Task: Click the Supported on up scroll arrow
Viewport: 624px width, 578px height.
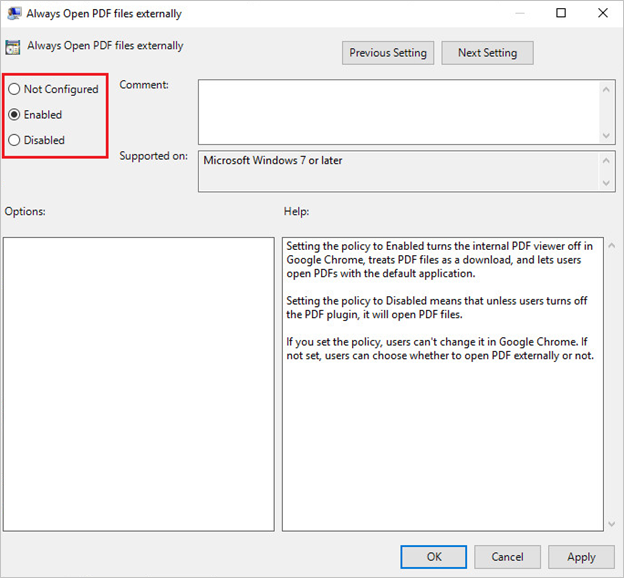Action: [606, 161]
